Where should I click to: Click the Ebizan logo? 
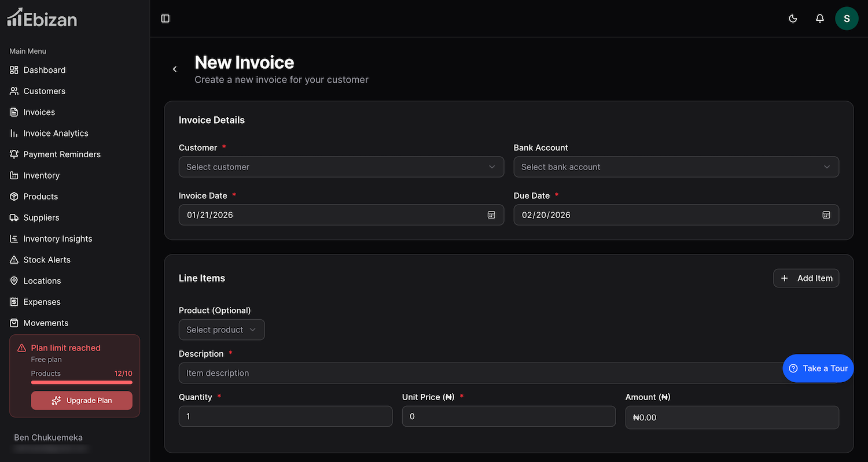42,19
